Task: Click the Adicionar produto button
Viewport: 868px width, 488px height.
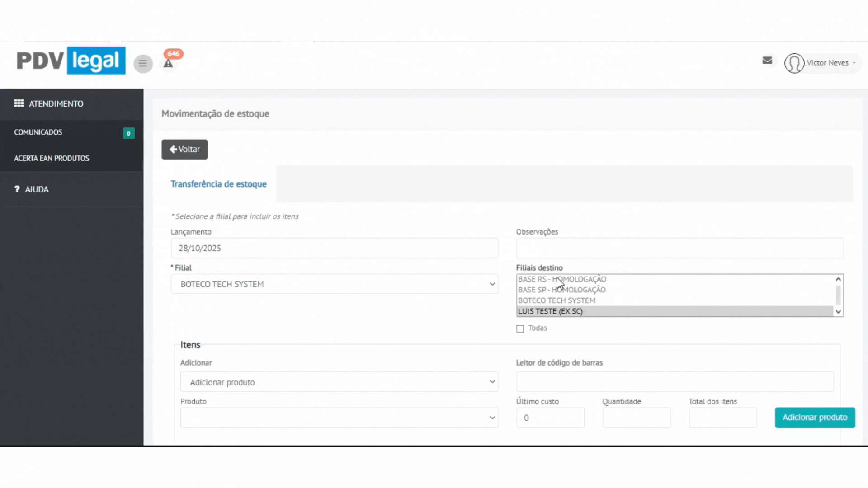Action: click(x=814, y=418)
